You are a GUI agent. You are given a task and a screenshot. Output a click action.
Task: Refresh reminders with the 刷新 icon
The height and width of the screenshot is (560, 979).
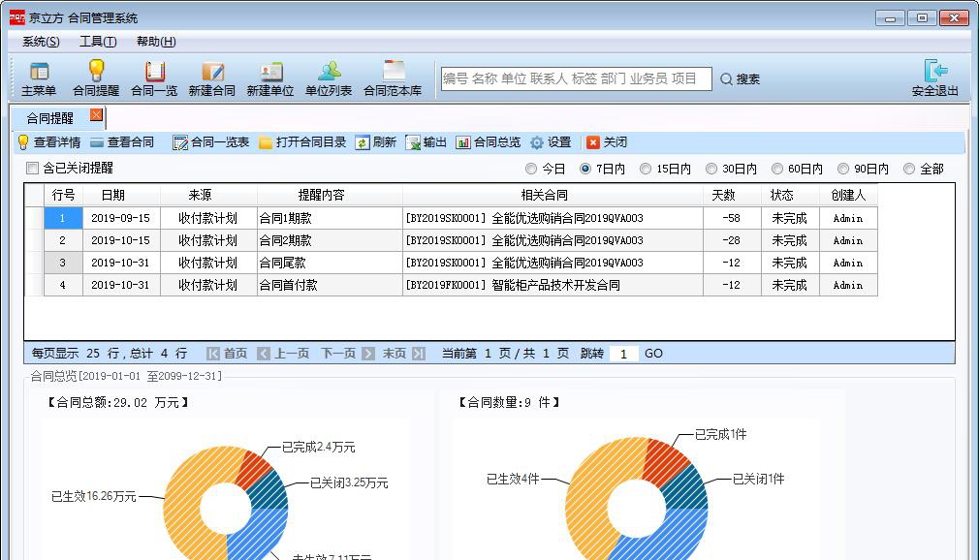coord(377,140)
